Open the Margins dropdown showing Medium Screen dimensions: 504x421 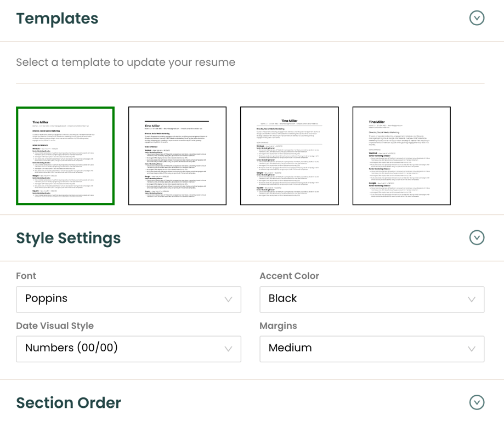(372, 349)
